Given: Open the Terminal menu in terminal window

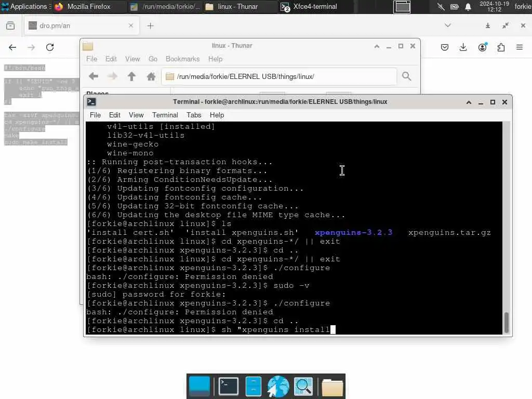Looking at the screenshot, I should coord(165,115).
